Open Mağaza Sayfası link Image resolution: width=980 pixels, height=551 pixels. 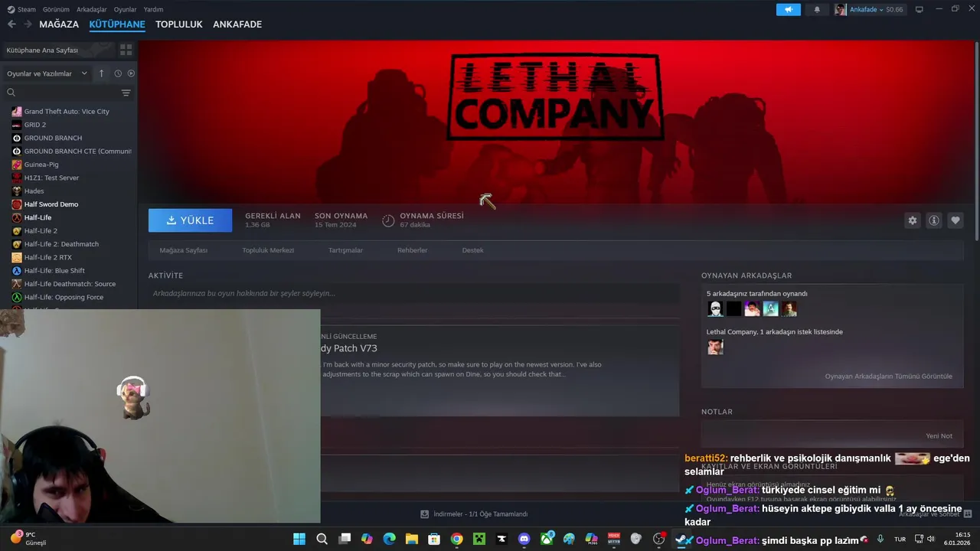[x=184, y=250]
